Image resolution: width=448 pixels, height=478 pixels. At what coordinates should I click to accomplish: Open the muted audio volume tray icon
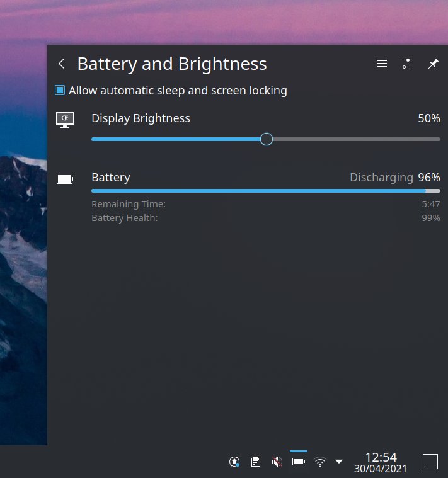coord(277,462)
